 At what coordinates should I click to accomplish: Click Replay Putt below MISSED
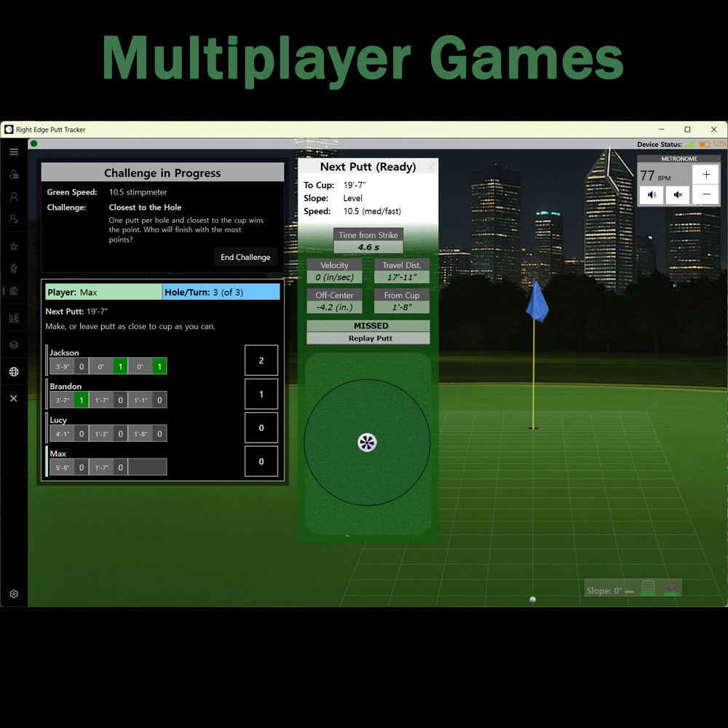coord(368,338)
